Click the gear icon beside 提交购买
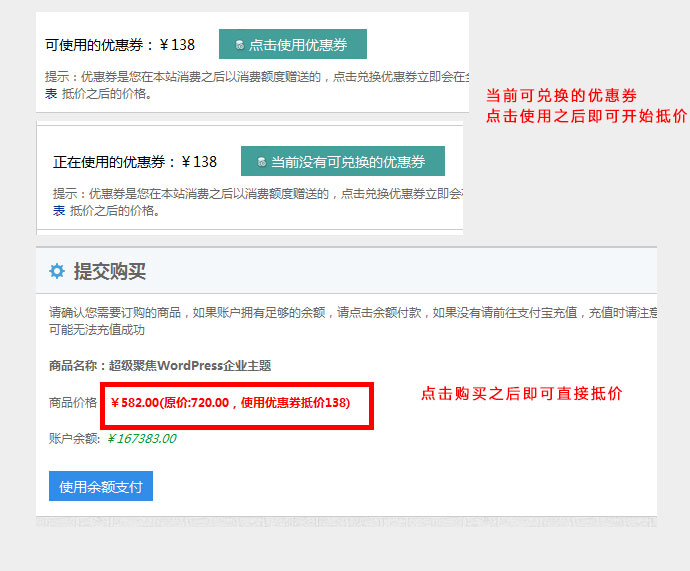This screenshot has height=571, width=690. [57, 272]
